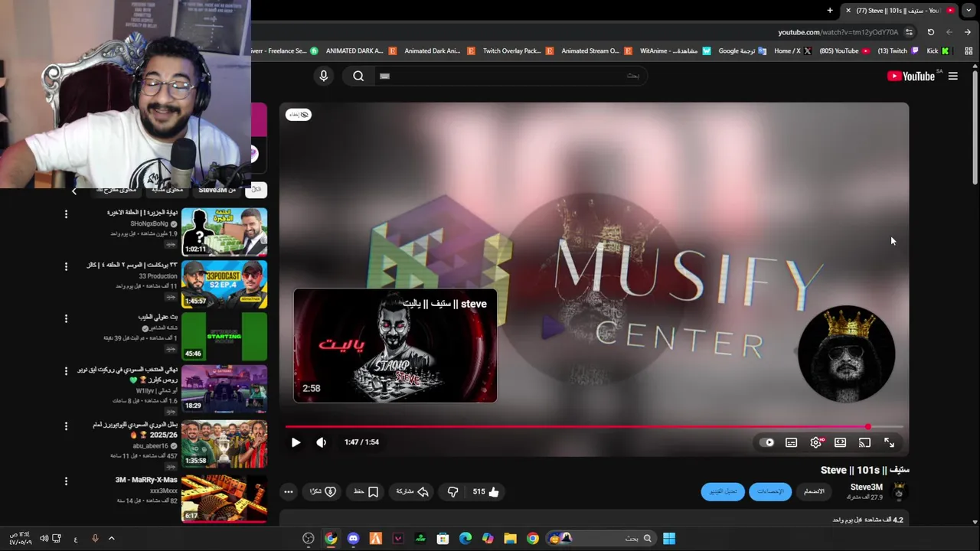The image size is (980, 551).
Task: Open the Twitch Overlay Pack bookmark
Action: coord(518,51)
